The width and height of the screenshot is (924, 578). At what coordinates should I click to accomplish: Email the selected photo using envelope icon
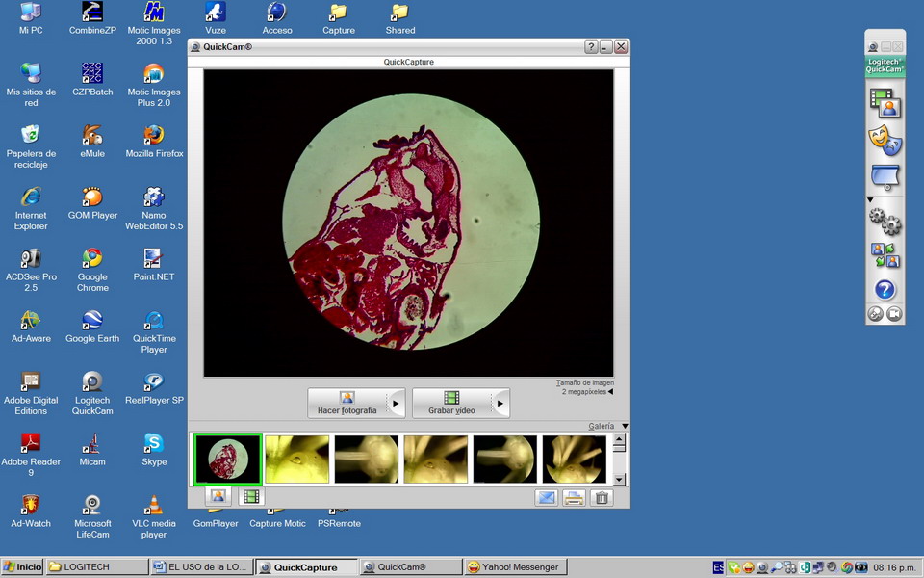pyautogui.click(x=546, y=497)
